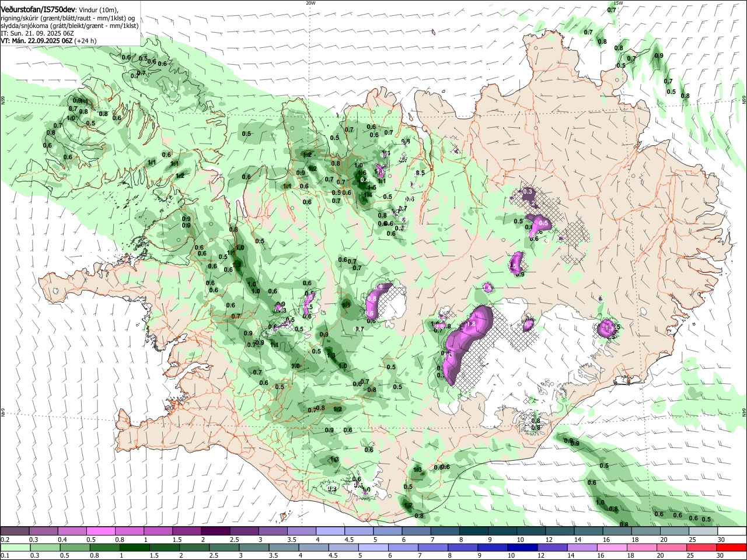The height and width of the screenshot is (560, 747).
Task: Click the 15W longitude label at top
Action: [x=619, y=3]
